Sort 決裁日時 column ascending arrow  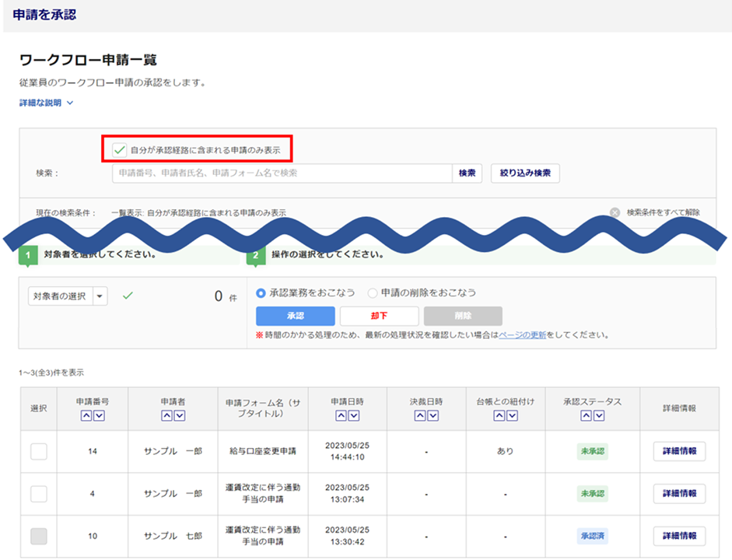click(x=421, y=416)
